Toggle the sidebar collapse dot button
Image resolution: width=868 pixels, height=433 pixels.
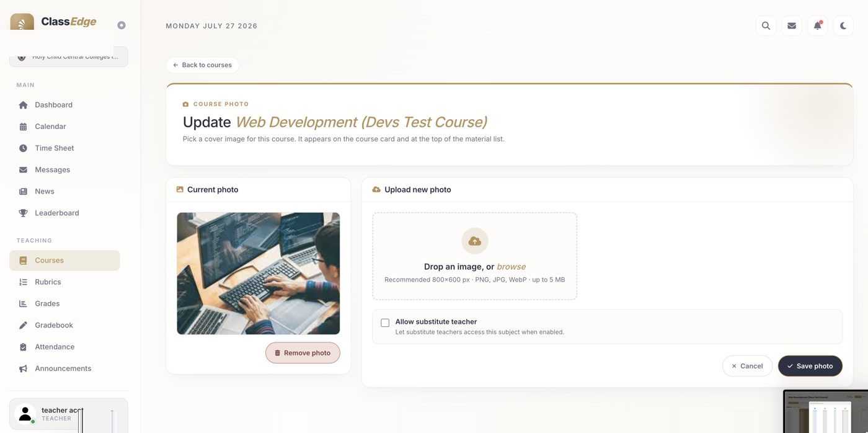(x=122, y=25)
